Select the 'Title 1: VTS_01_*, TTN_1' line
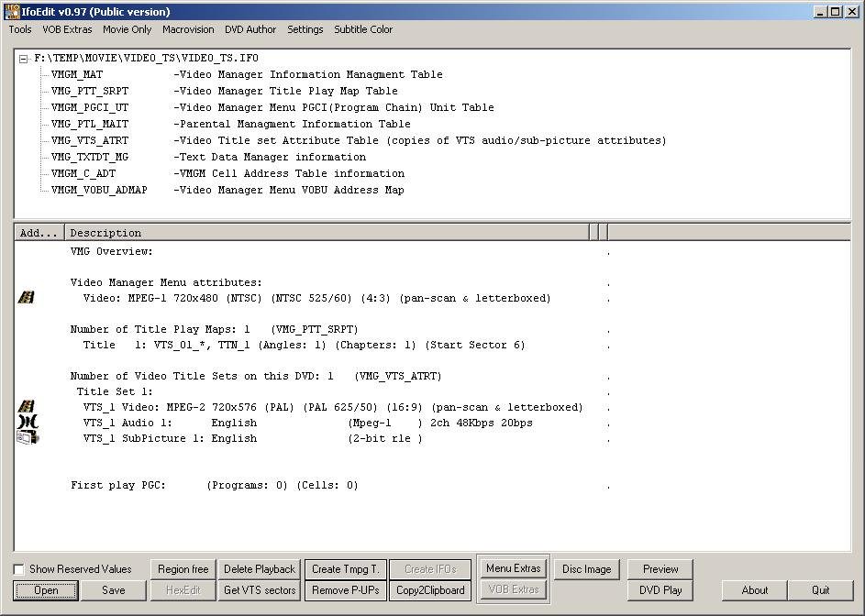This screenshot has height=616, width=865. click(304, 345)
